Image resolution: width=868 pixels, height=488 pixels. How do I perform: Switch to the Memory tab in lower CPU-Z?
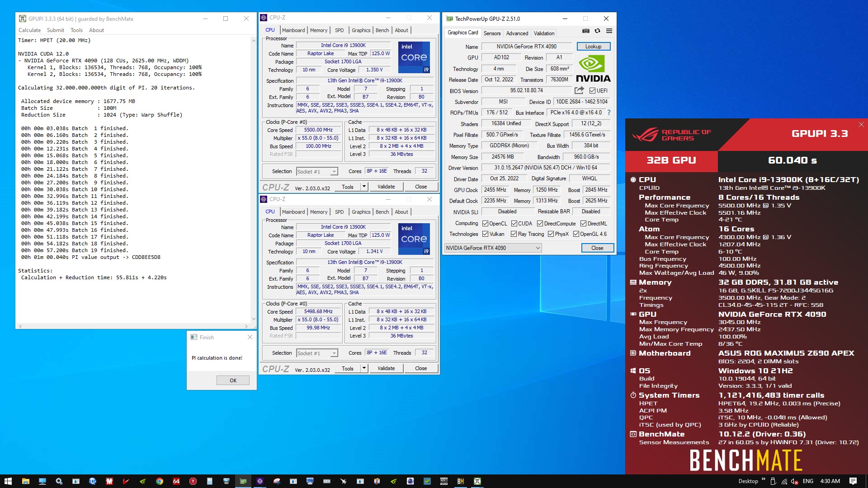pyautogui.click(x=319, y=212)
